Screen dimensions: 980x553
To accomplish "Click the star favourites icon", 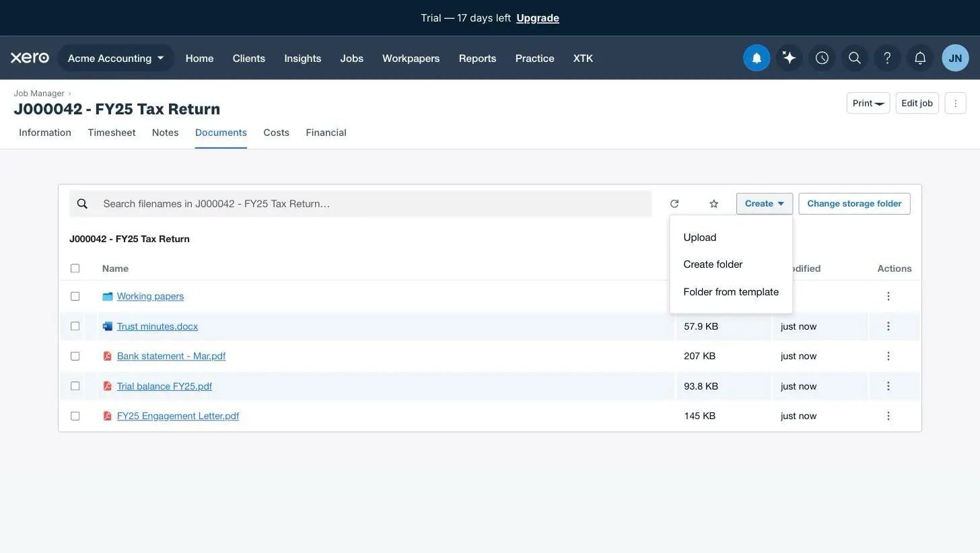I will tap(714, 204).
